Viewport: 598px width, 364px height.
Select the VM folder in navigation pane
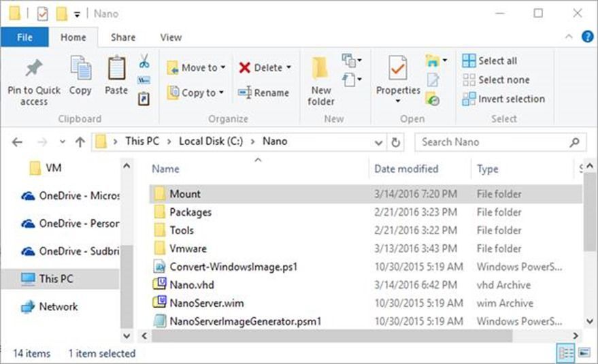coord(46,168)
